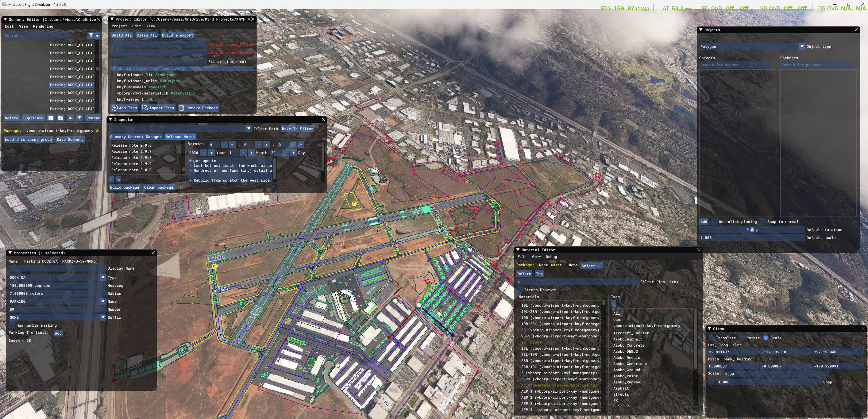Viewport: 868px width, 419px height.
Task: Collapse the vbcorp-airport-kmyf-montgomery tree node
Action: [114, 68]
